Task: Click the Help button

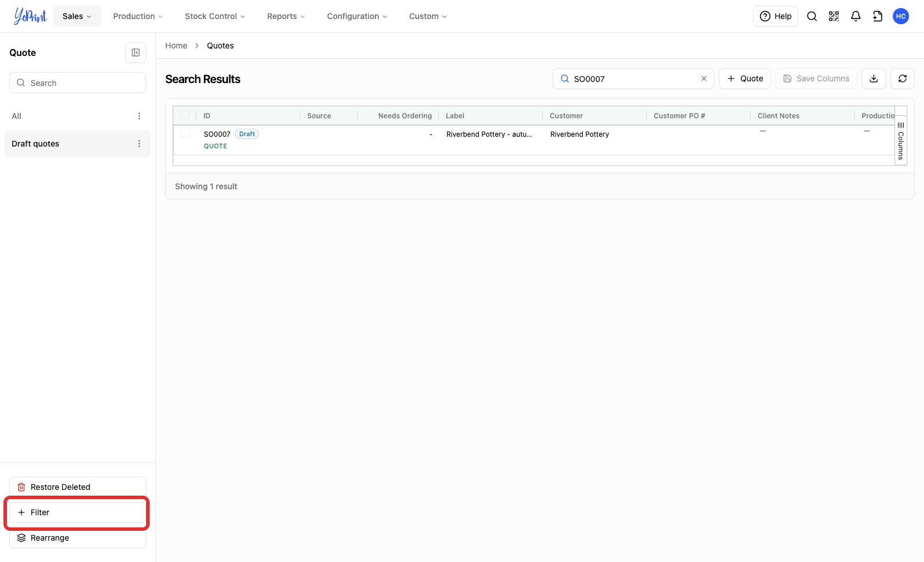Action: pos(776,16)
